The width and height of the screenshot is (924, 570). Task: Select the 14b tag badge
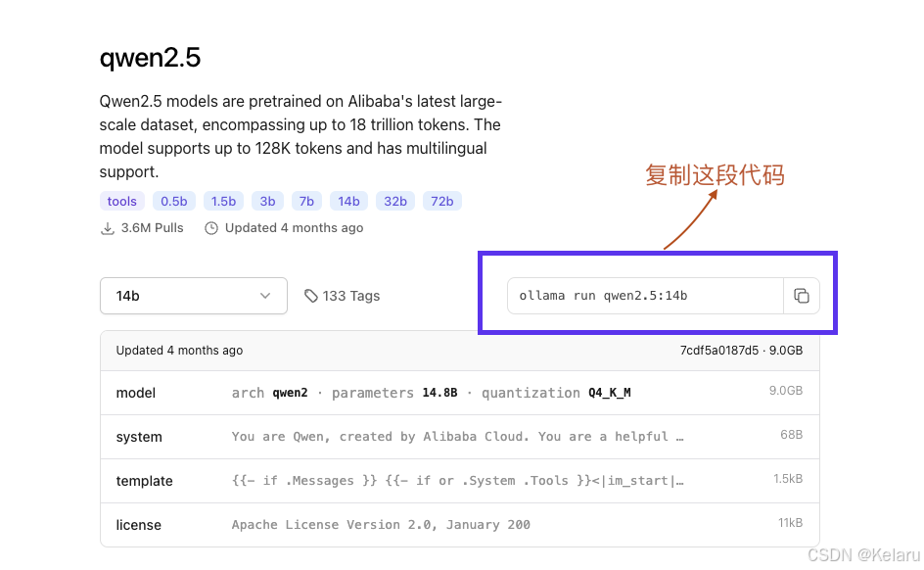click(x=348, y=201)
